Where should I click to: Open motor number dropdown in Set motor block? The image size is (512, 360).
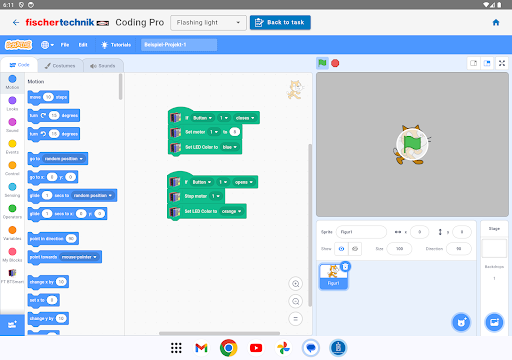click(x=214, y=132)
